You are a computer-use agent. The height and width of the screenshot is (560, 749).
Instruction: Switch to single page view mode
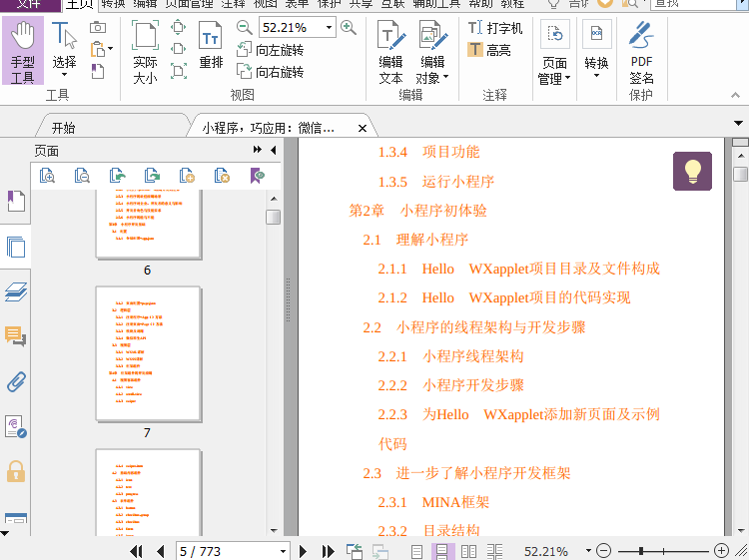417,552
